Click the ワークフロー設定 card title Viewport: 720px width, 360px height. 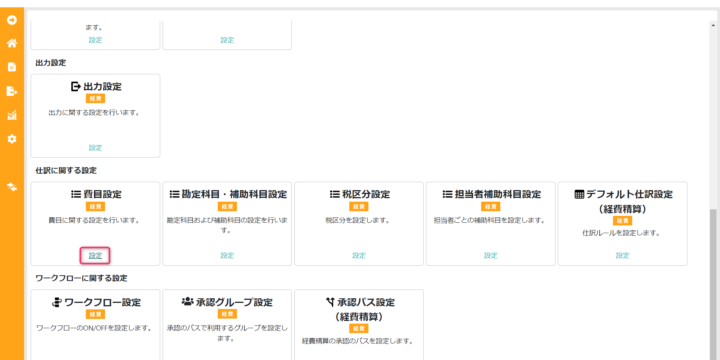[x=103, y=303]
